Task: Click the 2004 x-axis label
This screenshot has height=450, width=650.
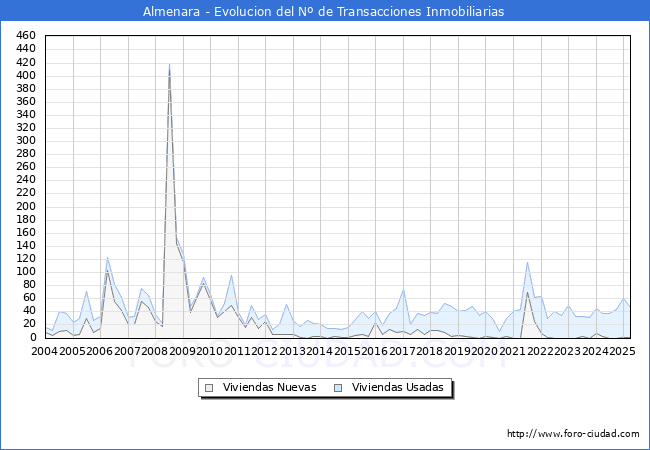Action: coord(45,351)
